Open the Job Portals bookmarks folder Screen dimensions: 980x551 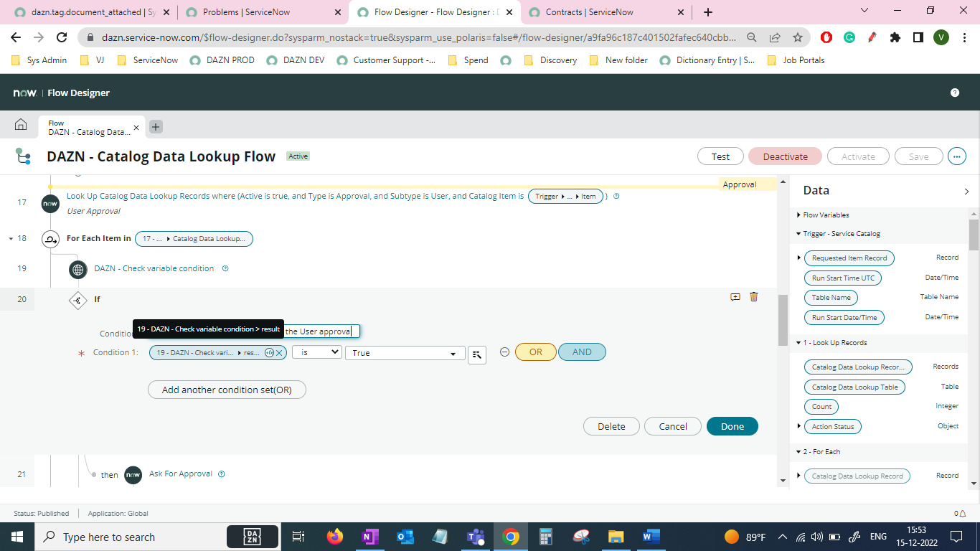coord(796,60)
